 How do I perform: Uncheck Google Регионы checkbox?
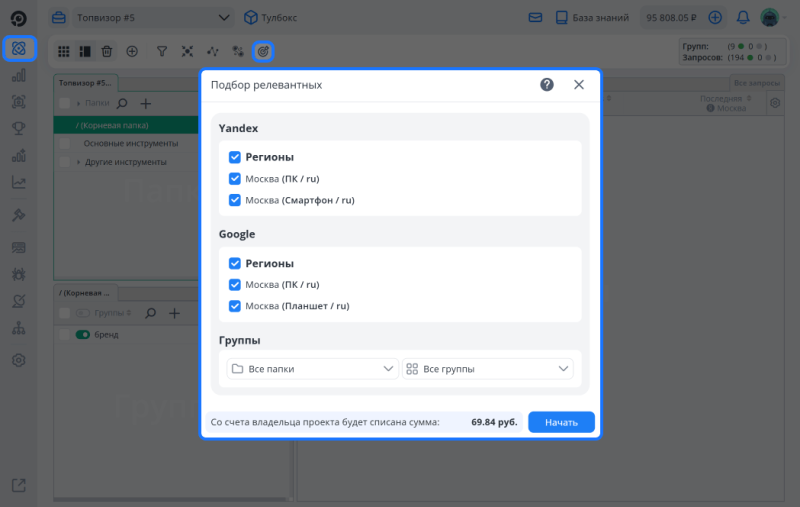click(235, 263)
